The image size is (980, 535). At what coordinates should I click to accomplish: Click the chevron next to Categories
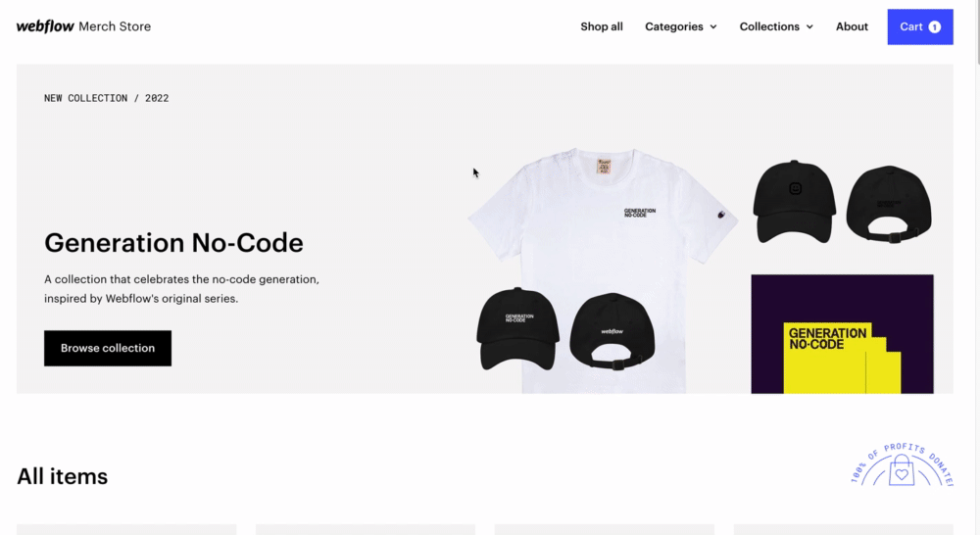(x=713, y=26)
